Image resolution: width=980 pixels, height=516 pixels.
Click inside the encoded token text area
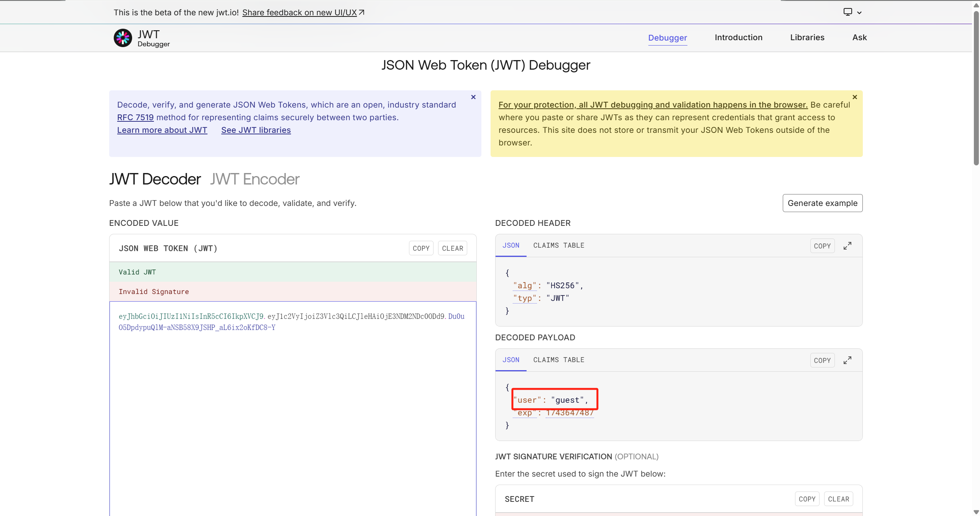click(x=293, y=402)
